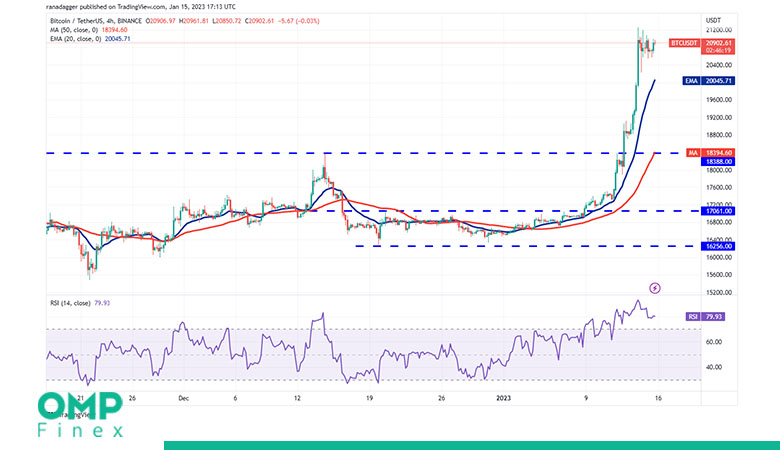The height and width of the screenshot is (450, 780).
Task: Click the low value L20850.72
Action: (226, 21)
